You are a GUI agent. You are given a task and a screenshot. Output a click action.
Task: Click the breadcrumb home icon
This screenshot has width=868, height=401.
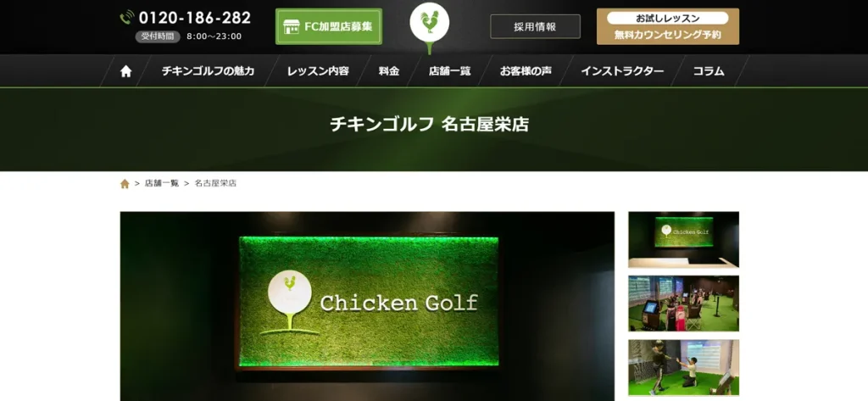coord(125,183)
